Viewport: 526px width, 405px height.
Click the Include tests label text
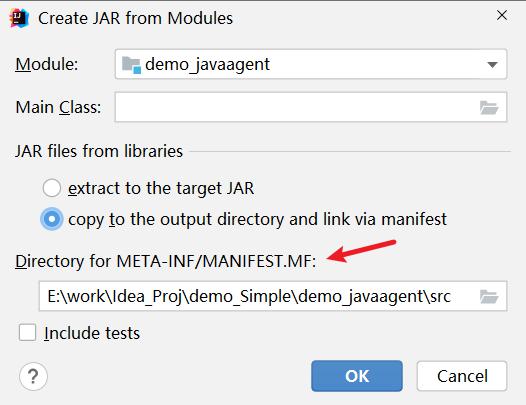click(92, 333)
